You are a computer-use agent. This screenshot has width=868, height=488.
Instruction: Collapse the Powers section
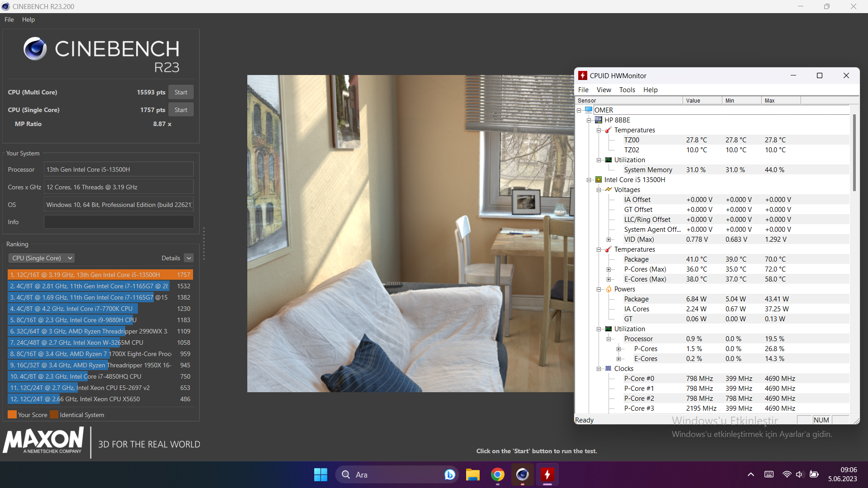[599, 289]
